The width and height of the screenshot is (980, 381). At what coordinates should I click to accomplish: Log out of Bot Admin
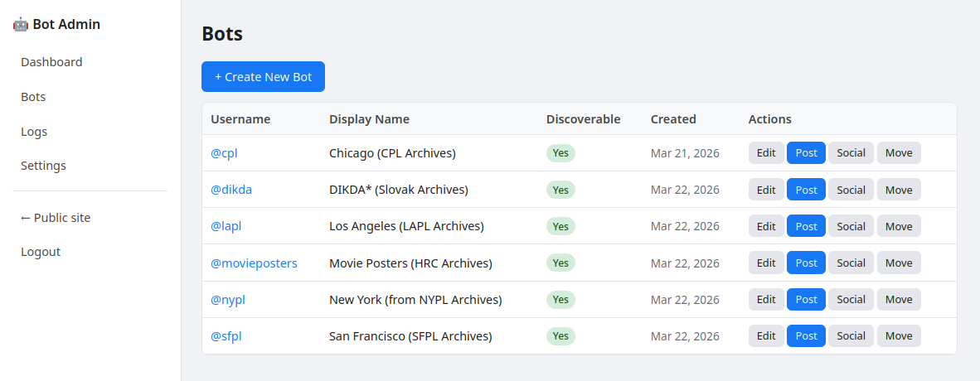pos(41,252)
